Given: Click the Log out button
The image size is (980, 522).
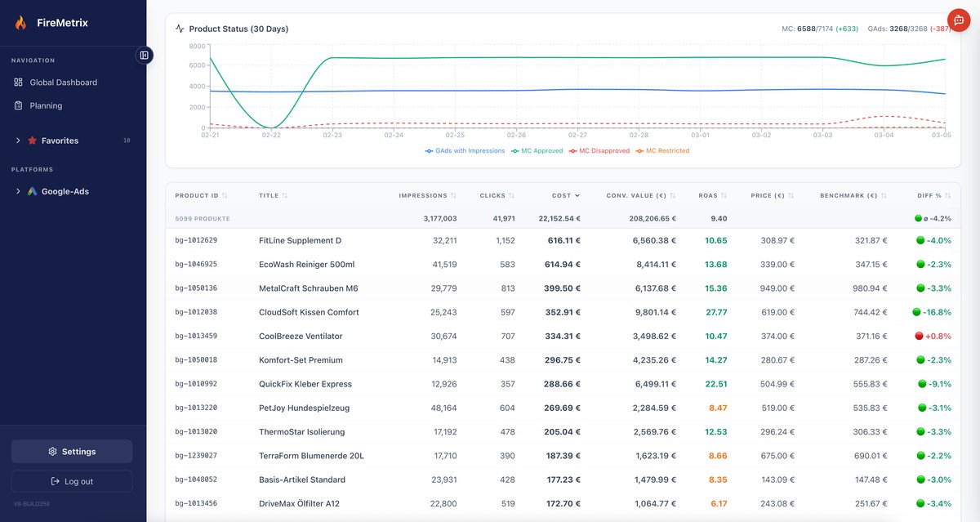Looking at the screenshot, I should (x=72, y=481).
